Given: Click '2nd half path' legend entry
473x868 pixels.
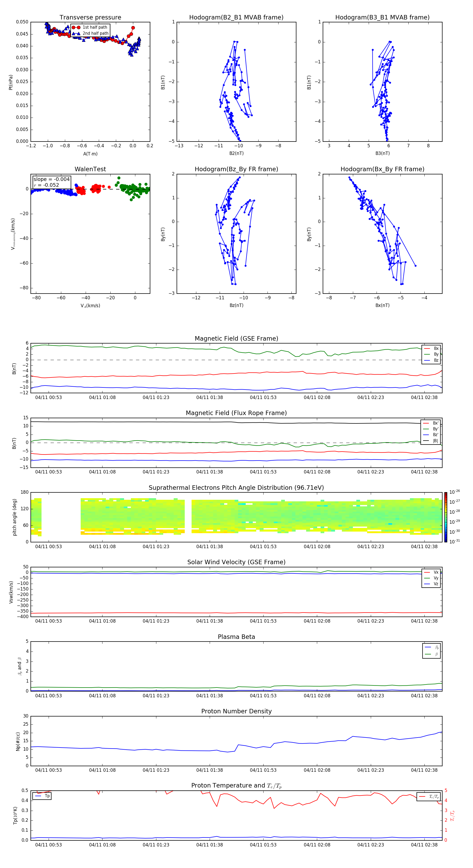Looking at the screenshot, I should tap(90, 33).
